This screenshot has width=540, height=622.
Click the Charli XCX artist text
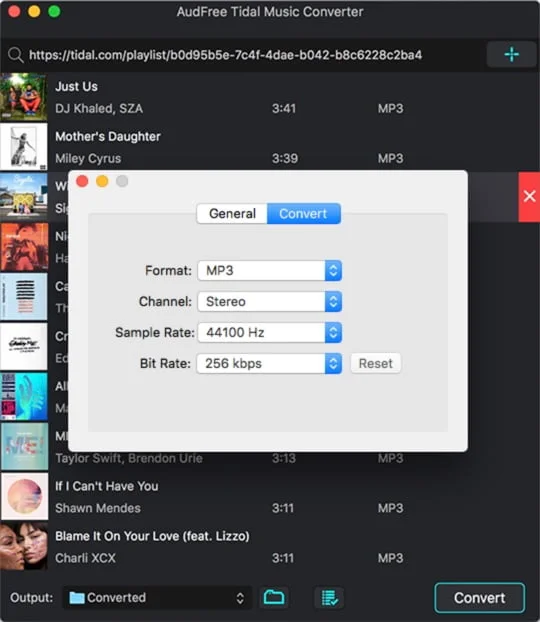click(x=85, y=558)
